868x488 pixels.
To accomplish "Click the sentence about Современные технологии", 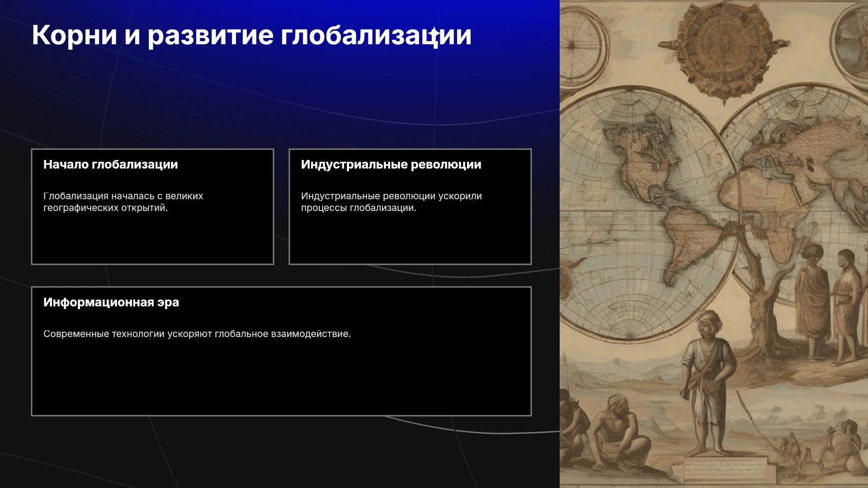I will tap(197, 334).
